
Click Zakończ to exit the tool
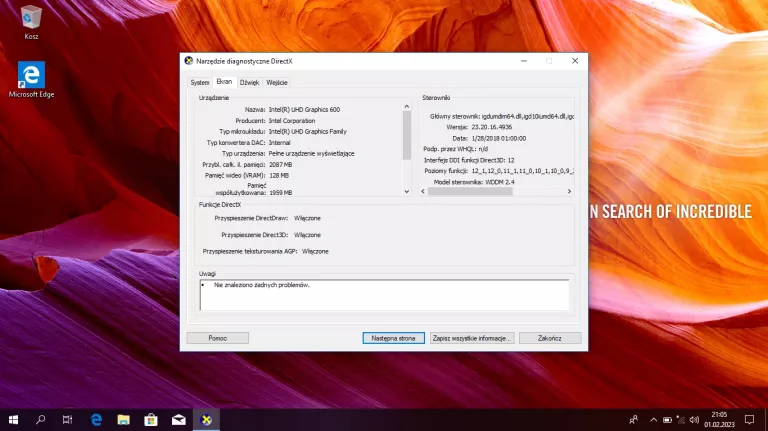click(550, 338)
